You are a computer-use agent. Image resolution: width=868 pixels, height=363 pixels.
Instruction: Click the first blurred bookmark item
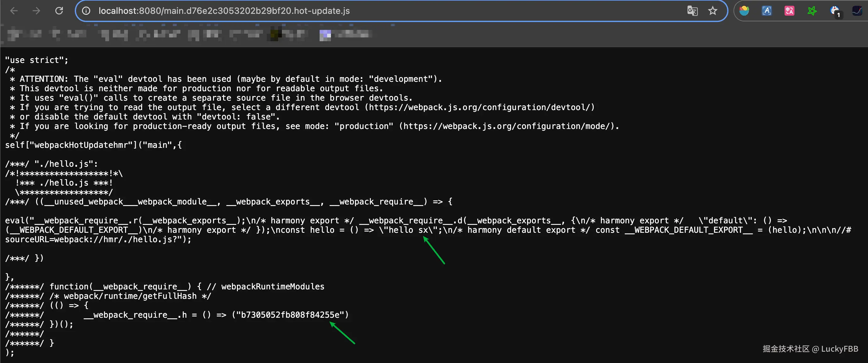coord(24,34)
